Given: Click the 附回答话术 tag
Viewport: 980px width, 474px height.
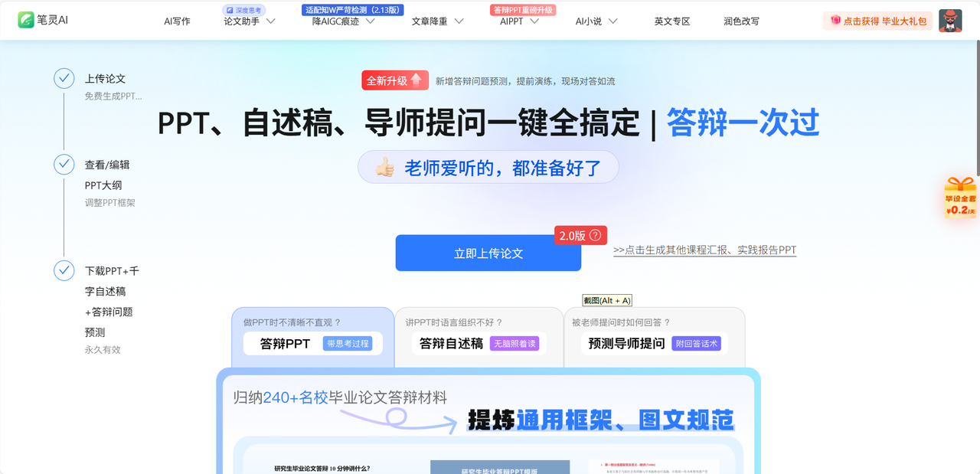Looking at the screenshot, I should click(697, 344).
